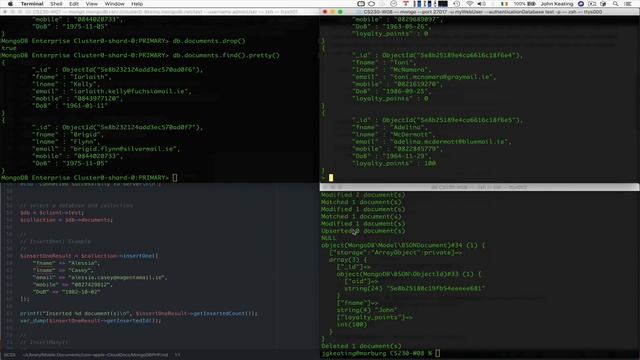Click the "Iarlaith" fname value
This screenshot has width=640, height=360.
pos(91,77)
